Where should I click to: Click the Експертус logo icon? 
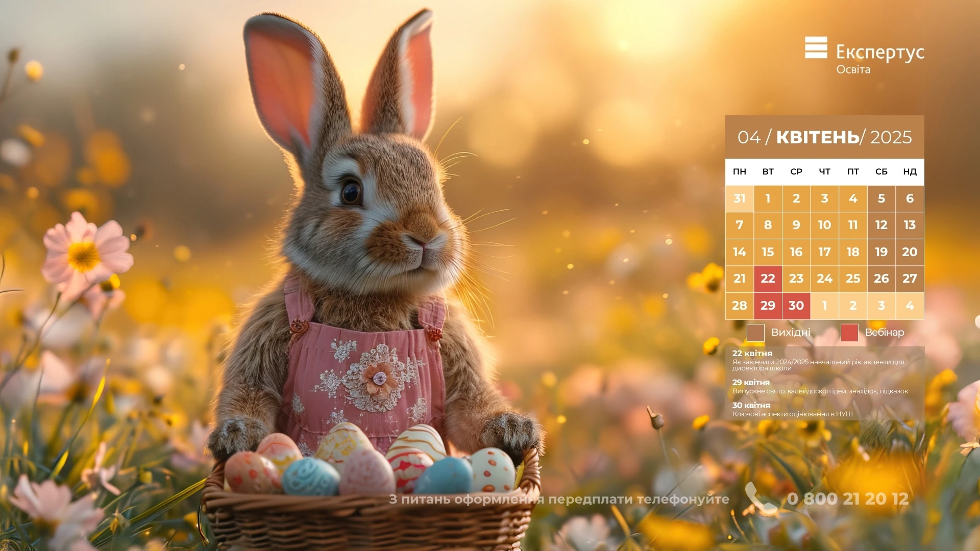(x=816, y=47)
